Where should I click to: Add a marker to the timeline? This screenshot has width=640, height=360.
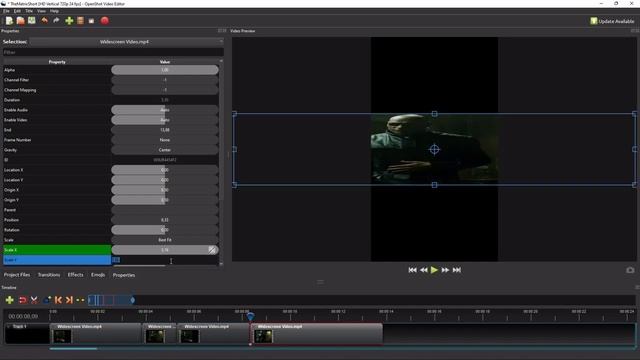(x=47, y=300)
